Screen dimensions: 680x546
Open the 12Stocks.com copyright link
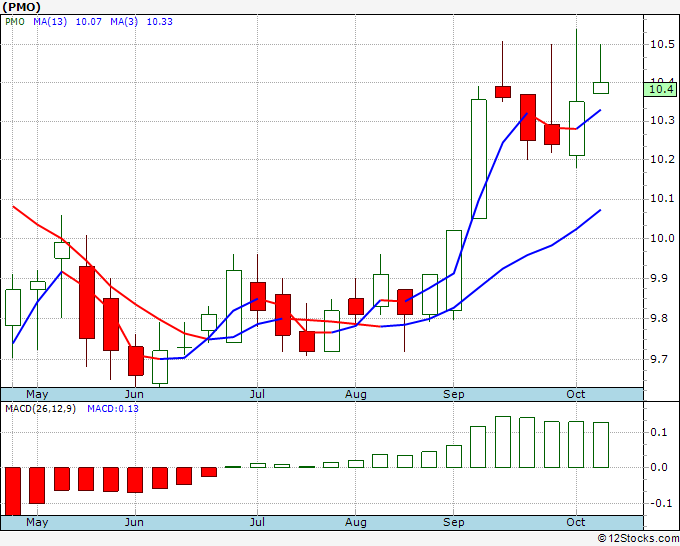pyautogui.click(x=638, y=539)
